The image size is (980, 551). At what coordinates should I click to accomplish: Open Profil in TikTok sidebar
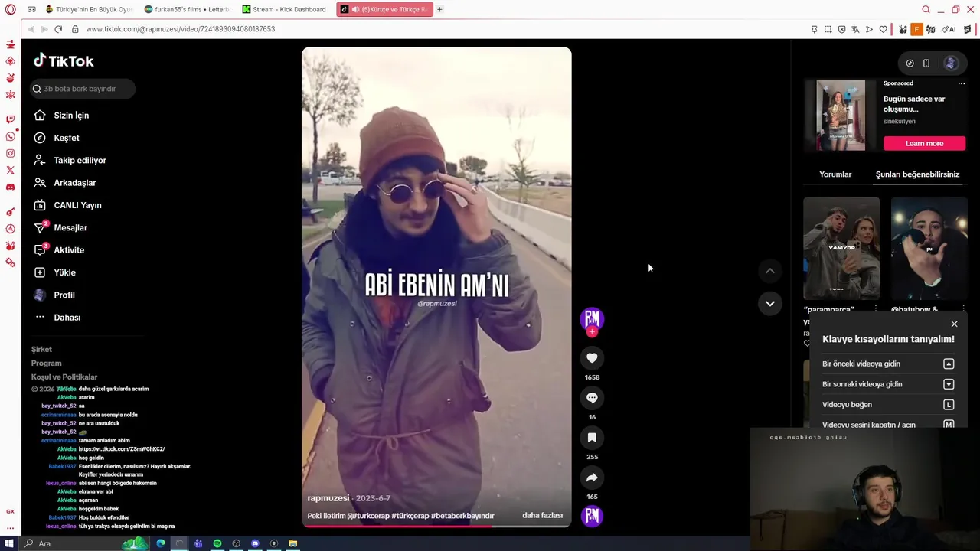[54, 295]
